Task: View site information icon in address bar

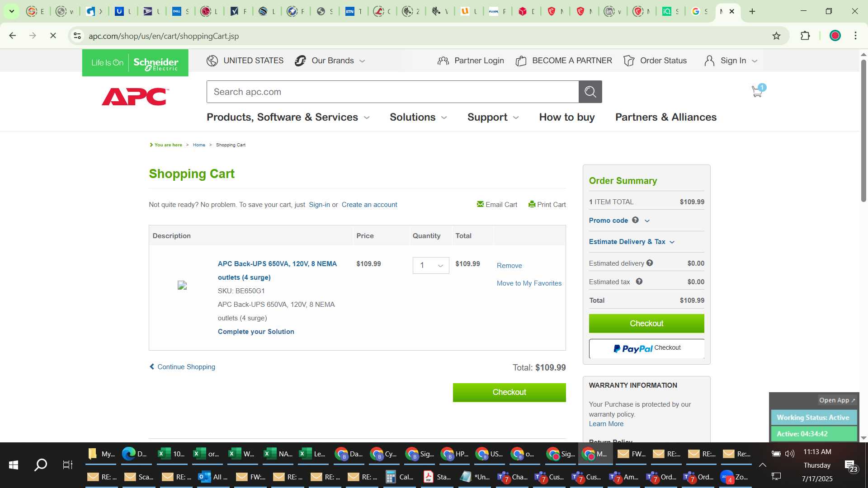Action: coord(77,36)
